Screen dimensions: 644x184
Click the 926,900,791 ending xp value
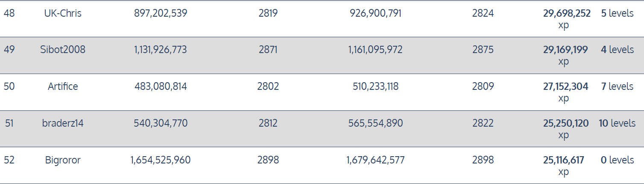(x=375, y=13)
